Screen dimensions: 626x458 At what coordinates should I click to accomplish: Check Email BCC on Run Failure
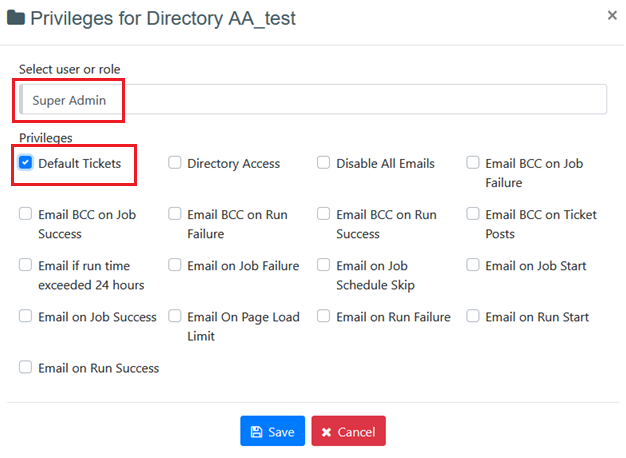click(x=175, y=214)
